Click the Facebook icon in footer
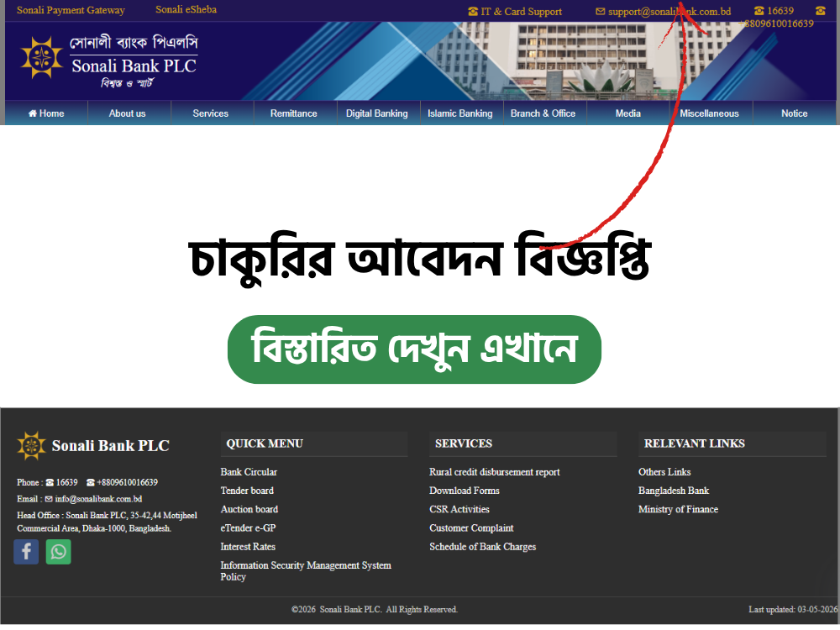 (x=26, y=552)
